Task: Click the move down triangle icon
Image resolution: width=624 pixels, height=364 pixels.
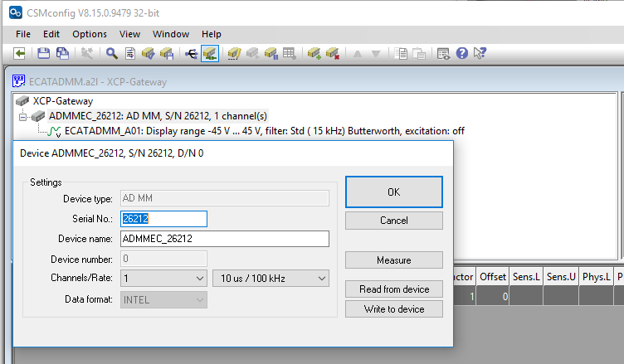Action: [x=376, y=54]
